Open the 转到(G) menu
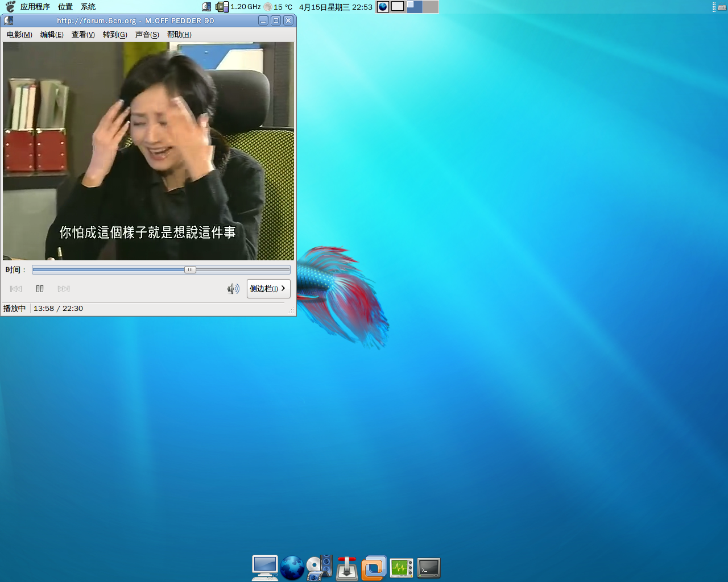Screen dimensions: 728x582 click(115, 35)
